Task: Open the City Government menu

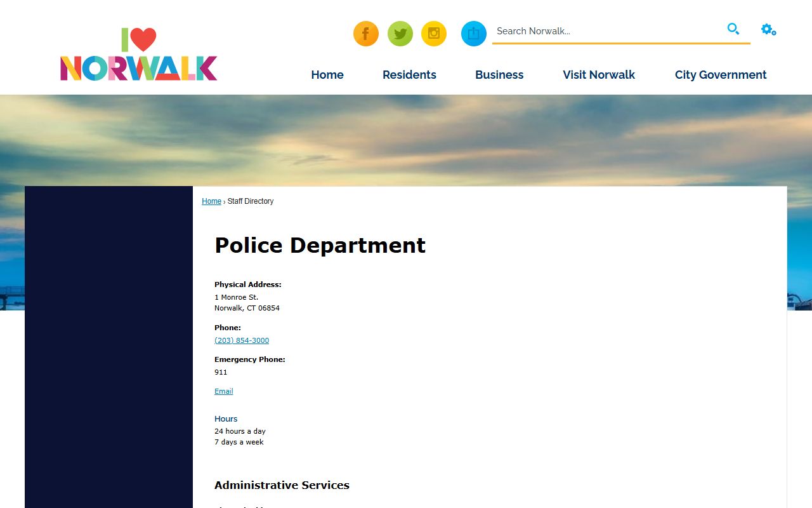Action: [x=721, y=75]
